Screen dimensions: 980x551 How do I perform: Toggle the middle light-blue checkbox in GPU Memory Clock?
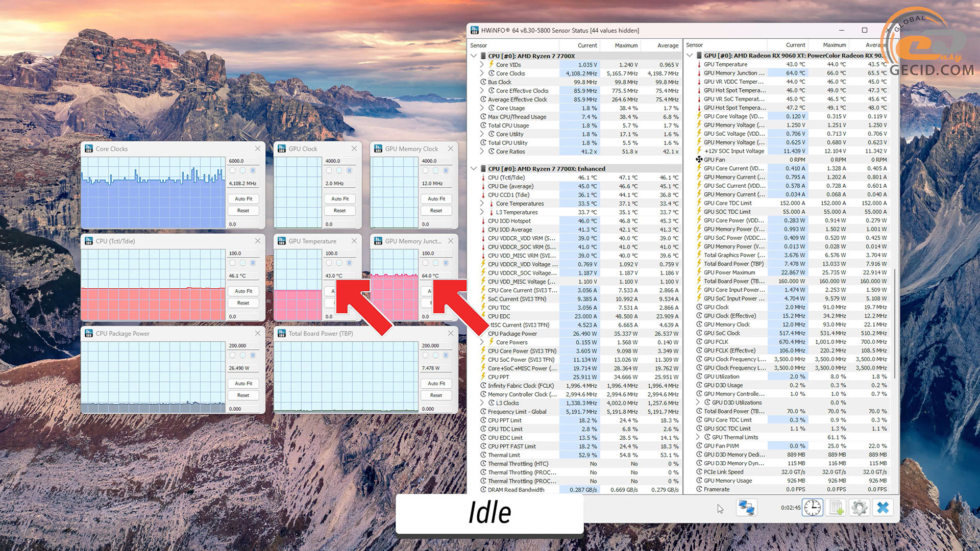(x=435, y=171)
